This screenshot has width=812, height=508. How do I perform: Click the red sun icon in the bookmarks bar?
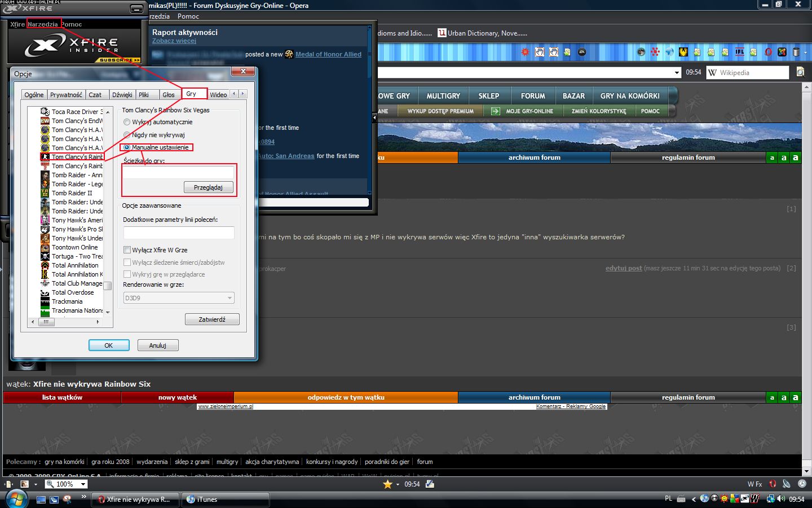525,52
